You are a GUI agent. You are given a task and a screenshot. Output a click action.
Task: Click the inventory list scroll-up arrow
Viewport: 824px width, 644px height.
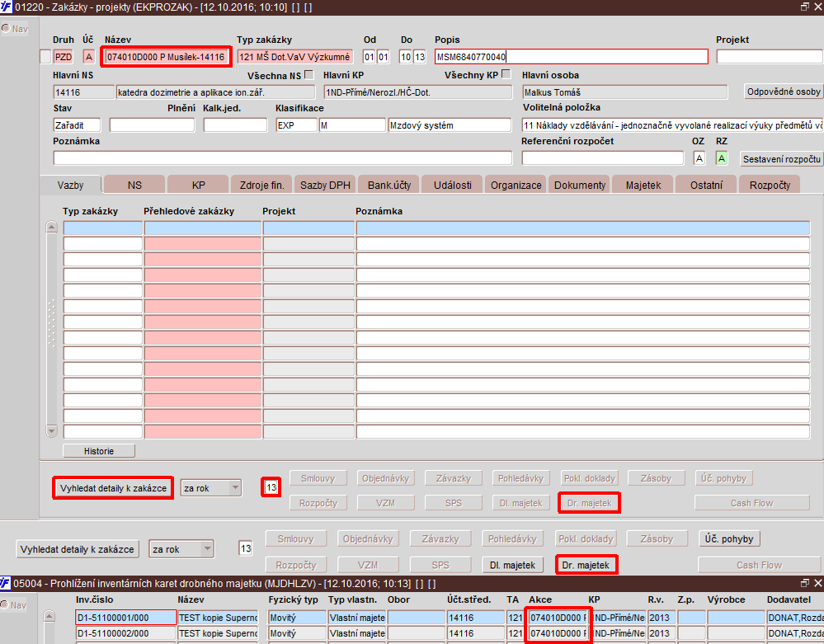point(49,616)
